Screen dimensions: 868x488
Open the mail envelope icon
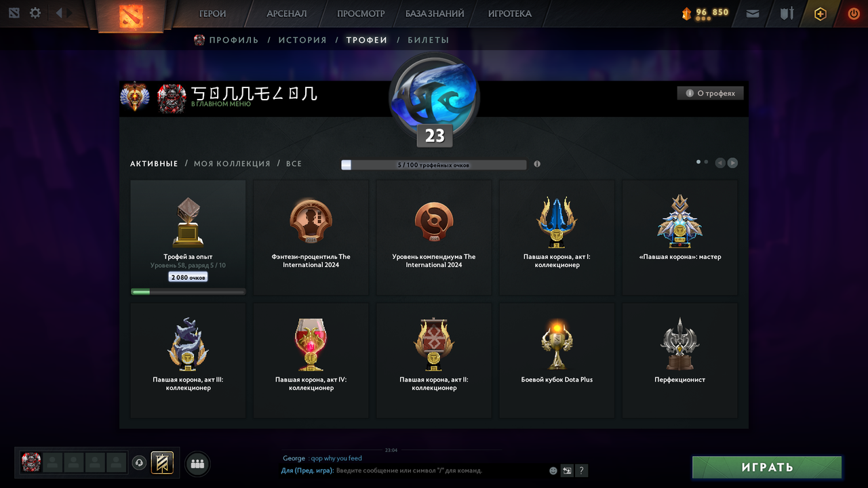pyautogui.click(x=752, y=13)
